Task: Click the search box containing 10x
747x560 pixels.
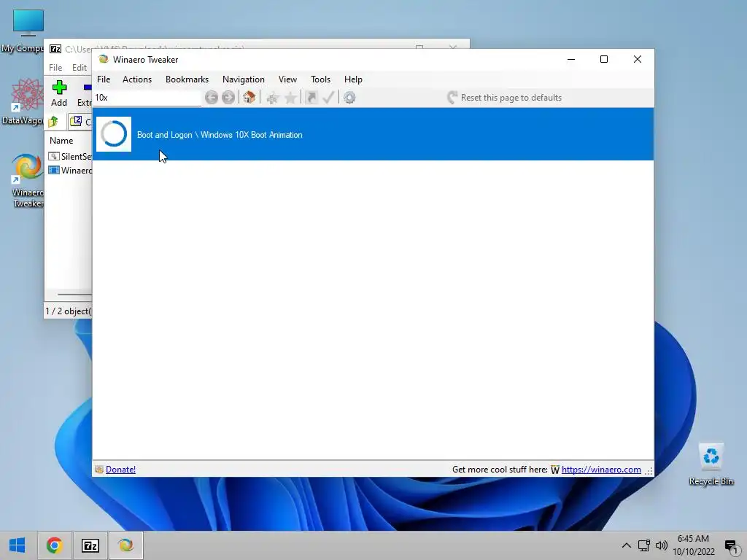Action: 147,98
